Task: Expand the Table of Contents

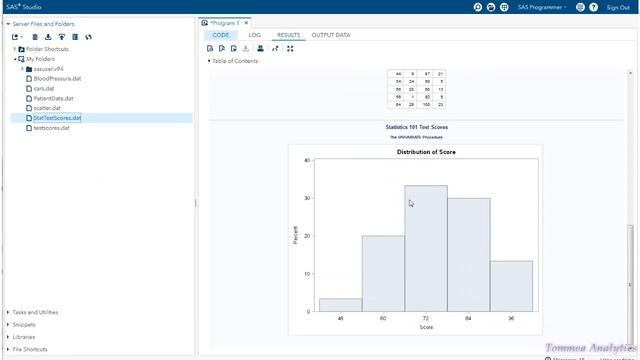Action: coord(209,61)
